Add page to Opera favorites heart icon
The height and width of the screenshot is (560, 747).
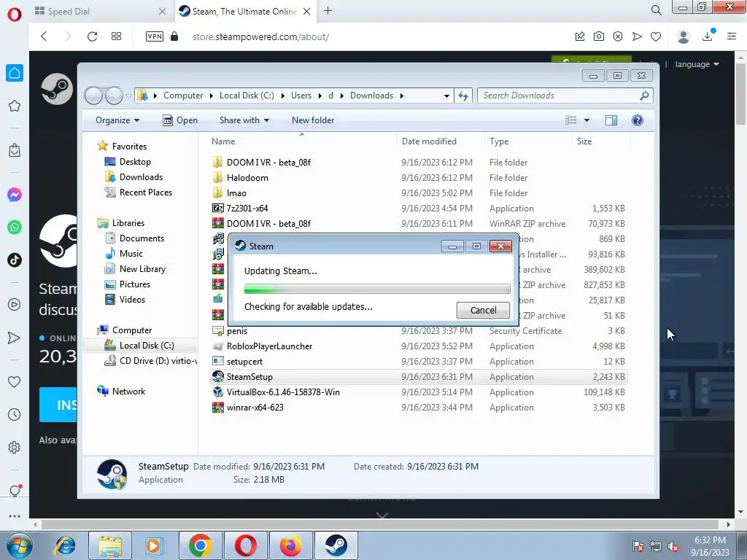click(x=656, y=36)
